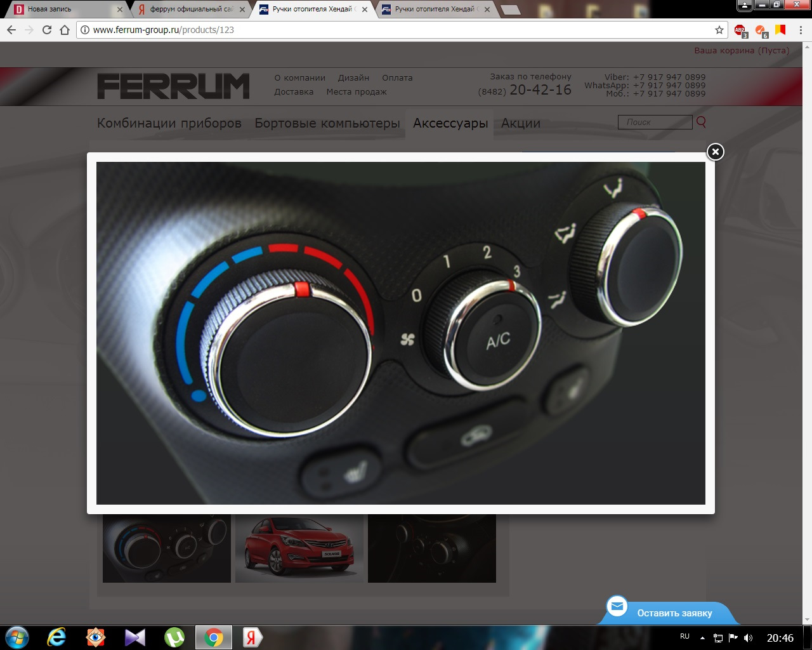
Task: Click the FERRUM logo
Action: point(173,86)
